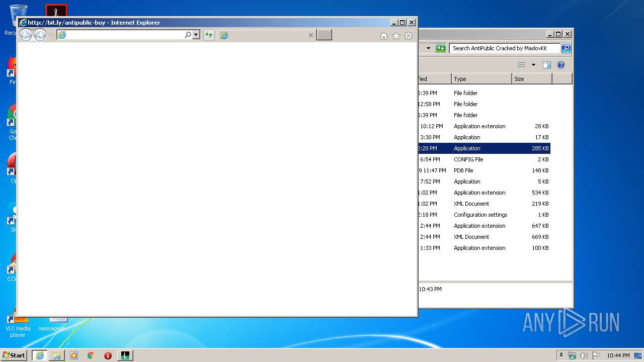Viewport: 644px width, 362px height.
Task: Click IE logo in title bar
Action: pyautogui.click(x=23, y=22)
